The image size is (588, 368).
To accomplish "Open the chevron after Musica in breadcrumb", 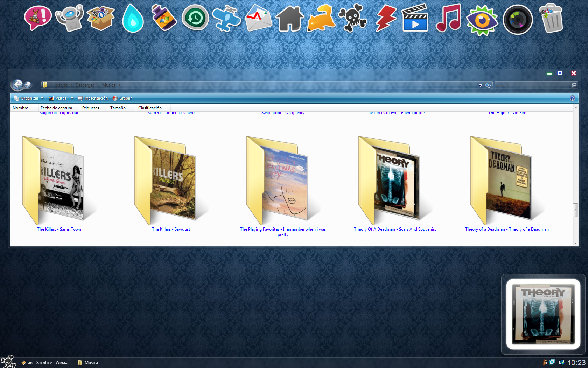I will (119, 85).
